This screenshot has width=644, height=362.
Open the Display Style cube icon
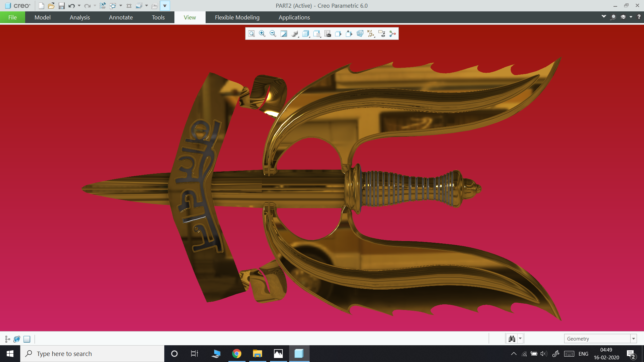tap(306, 34)
